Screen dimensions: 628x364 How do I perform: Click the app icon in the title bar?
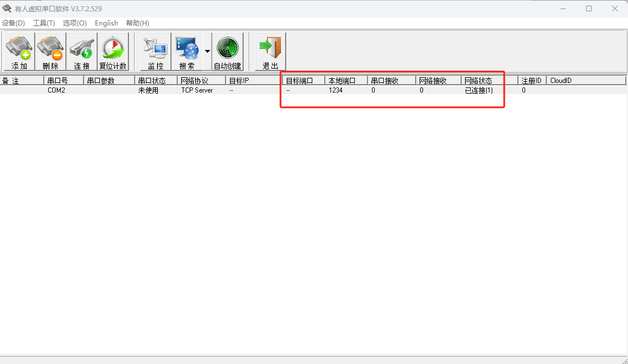[x=7, y=9]
